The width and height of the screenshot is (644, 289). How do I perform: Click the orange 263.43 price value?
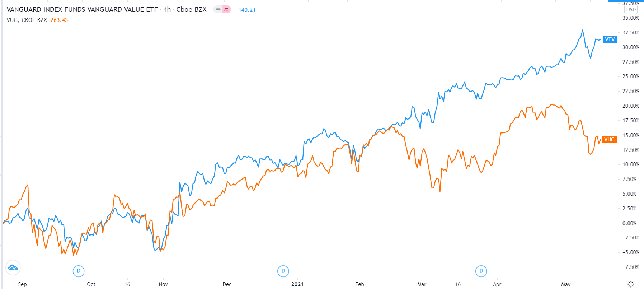(x=59, y=20)
